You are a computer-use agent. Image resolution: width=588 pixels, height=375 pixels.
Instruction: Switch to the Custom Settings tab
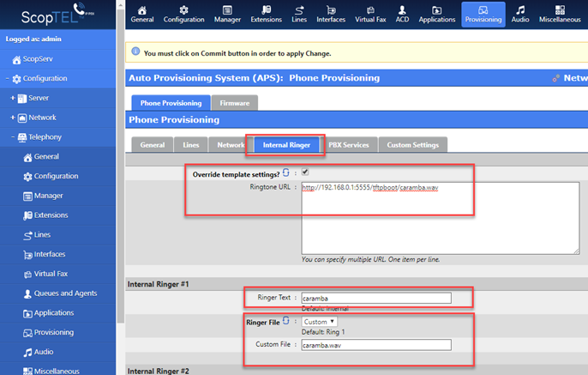pos(413,145)
